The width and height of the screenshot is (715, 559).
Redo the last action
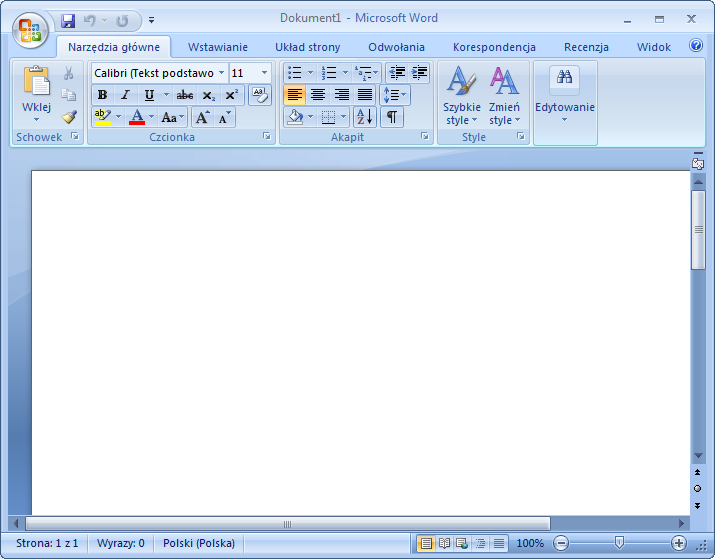point(122,21)
